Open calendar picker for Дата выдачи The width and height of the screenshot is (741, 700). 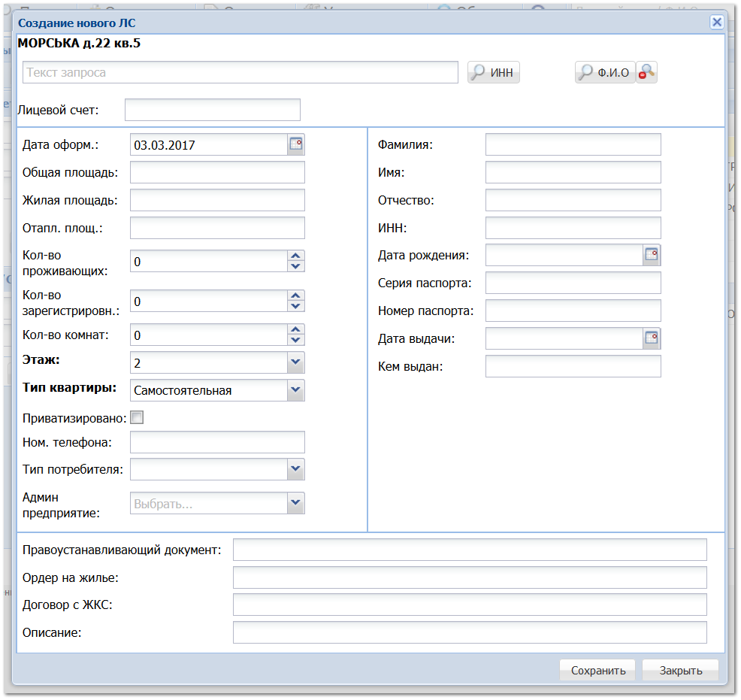click(652, 338)
